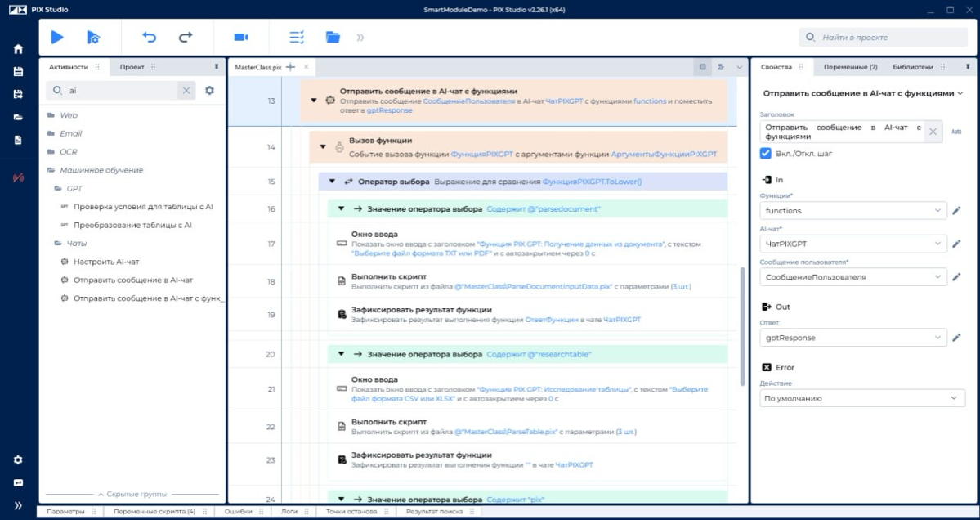Open the Точки останова bottom tab

tap(351, 511)
